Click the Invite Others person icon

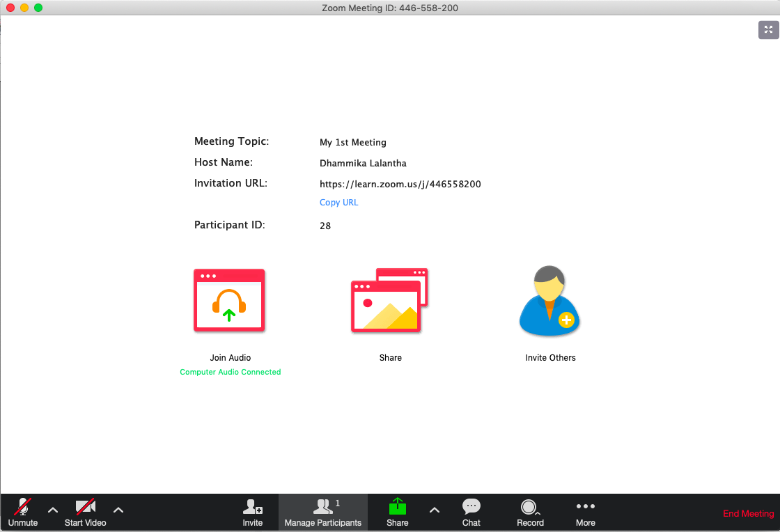coord(549,301)
